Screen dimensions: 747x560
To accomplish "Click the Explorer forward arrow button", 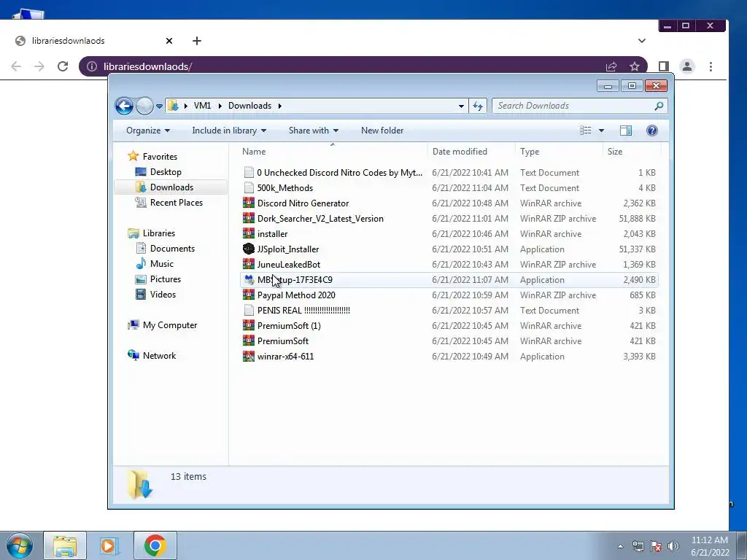I will point(144,106).
